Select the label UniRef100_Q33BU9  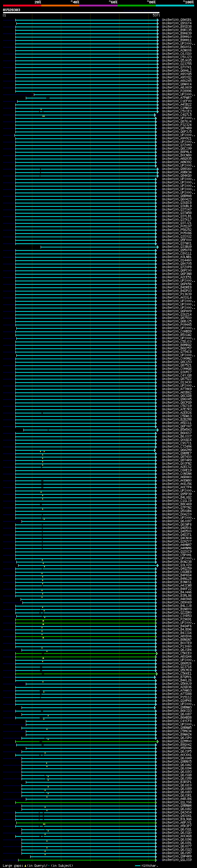coord(177,247)
